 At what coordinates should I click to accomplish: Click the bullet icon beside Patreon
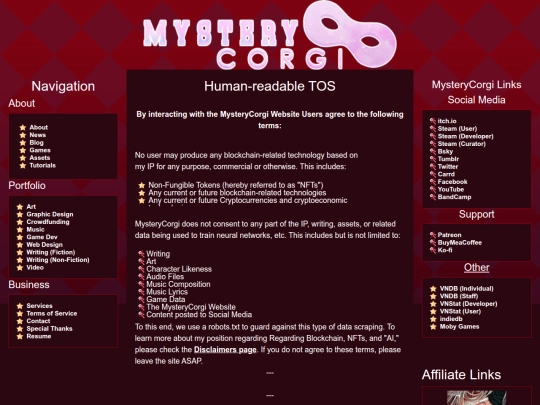(x=433, y=235)
